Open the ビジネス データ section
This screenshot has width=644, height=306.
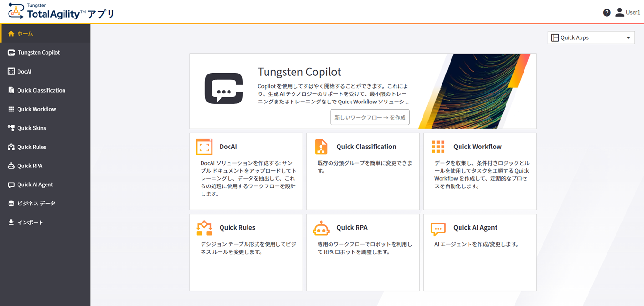31,203
